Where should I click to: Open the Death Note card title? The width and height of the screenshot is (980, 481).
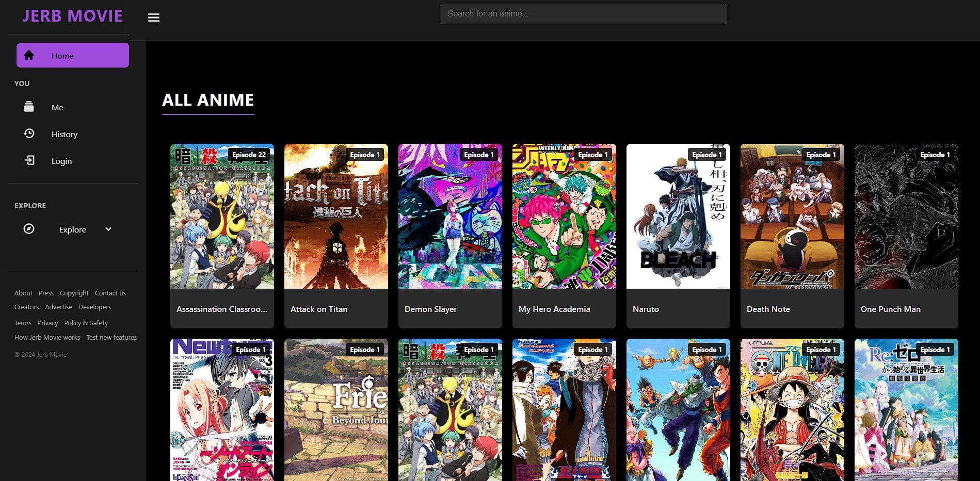tap(768, 309)
